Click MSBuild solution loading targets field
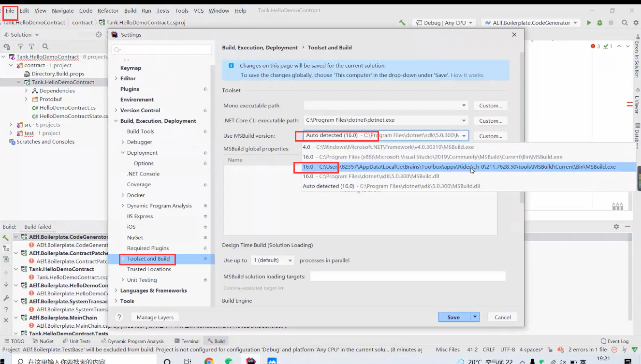 408,277
